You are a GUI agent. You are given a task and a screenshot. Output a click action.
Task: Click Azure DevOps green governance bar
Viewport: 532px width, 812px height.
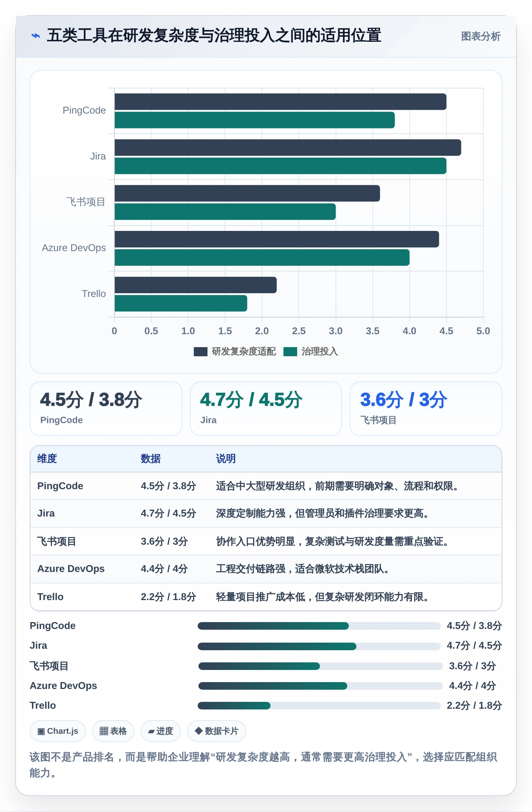click(262, 258)
